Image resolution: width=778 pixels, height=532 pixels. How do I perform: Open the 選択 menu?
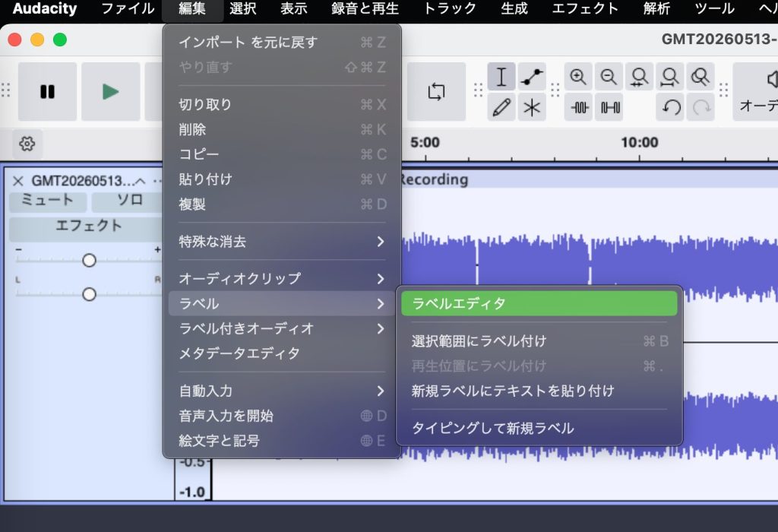point(242,9)
